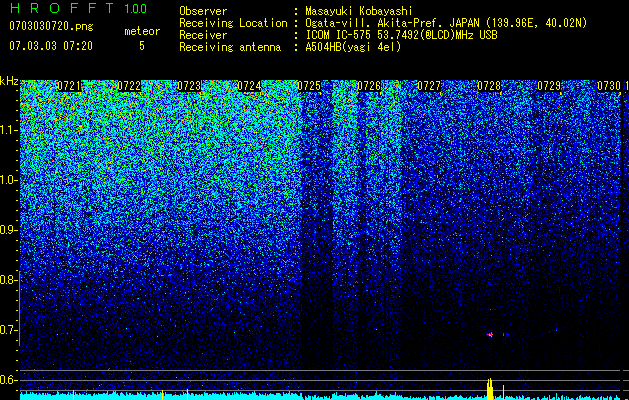
Task: Click the meteor label
Action: [142, 31]
